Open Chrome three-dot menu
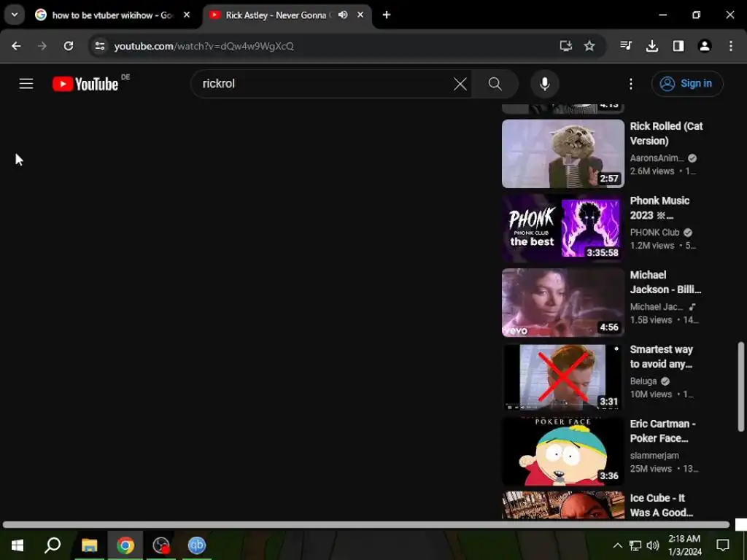 pyautogui.click(x=731, y=46)
